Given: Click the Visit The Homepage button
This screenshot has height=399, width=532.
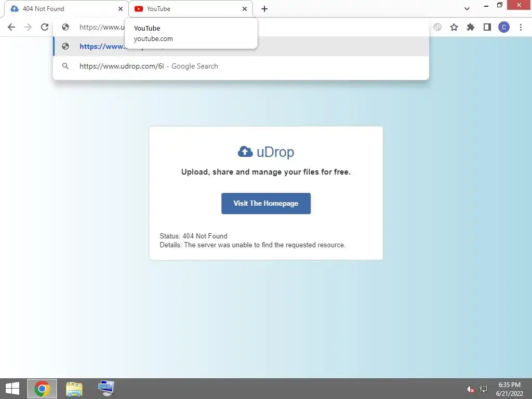Looking at the screenshot, I should tap(265, 203).
